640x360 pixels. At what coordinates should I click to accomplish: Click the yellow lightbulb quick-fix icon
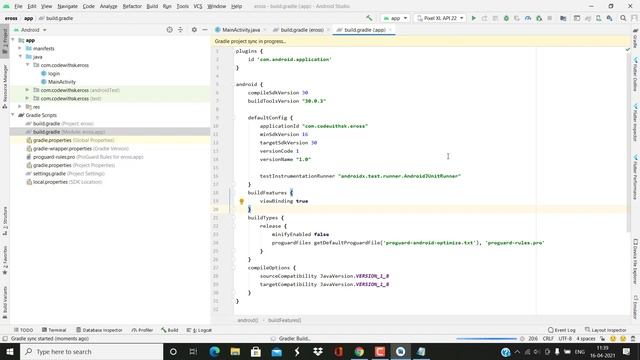[x=242, y=201]
